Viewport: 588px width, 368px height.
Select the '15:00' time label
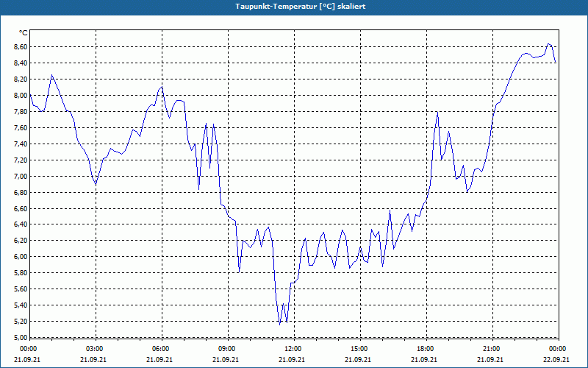pyautogui.click(x=359, y=349)
